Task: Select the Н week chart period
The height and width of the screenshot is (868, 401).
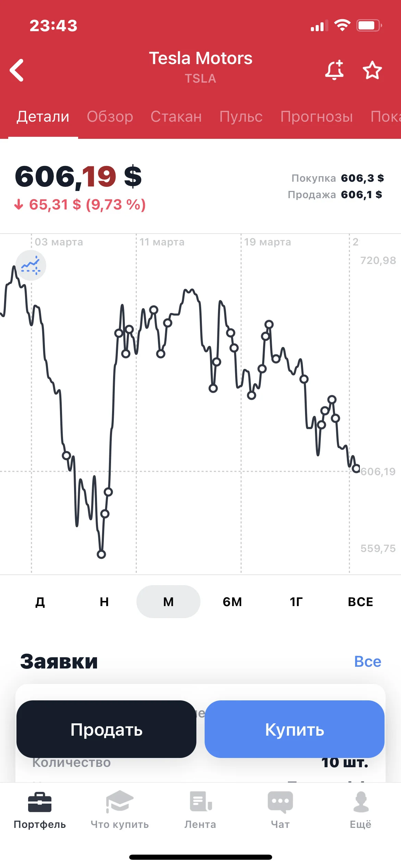Action: (x=104, y=602)
